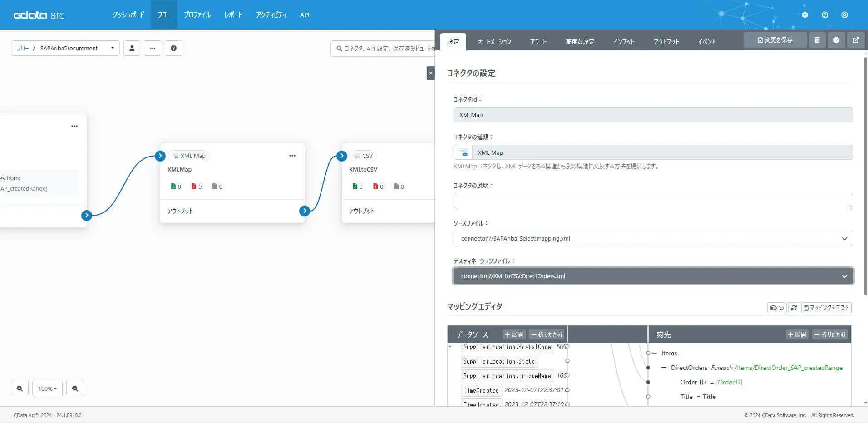Image resolution: width=868 pixels, height=423 pixels.
Task: Click the XMLMap connector output port arrow
Action: (x=305, y=211)
